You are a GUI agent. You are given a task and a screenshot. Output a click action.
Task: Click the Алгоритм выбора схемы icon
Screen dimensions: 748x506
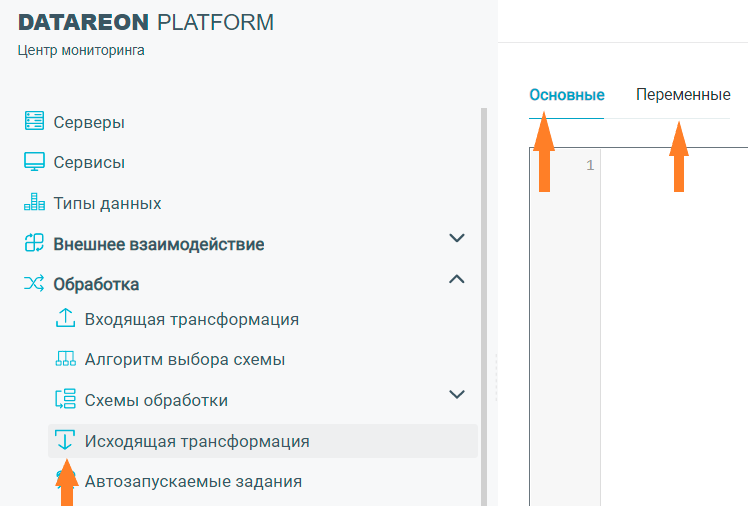point(66,360)
